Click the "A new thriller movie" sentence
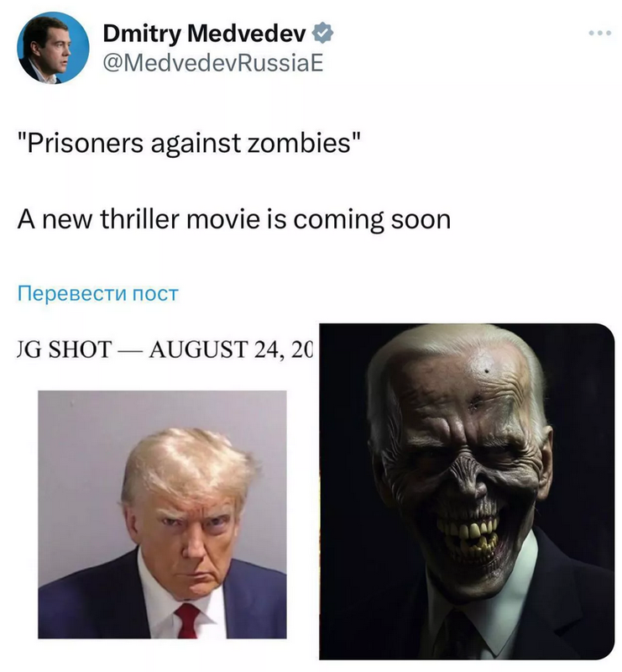The width and height of the screenshot is (622, 672). pyautogui.click(x=234, y=219)
